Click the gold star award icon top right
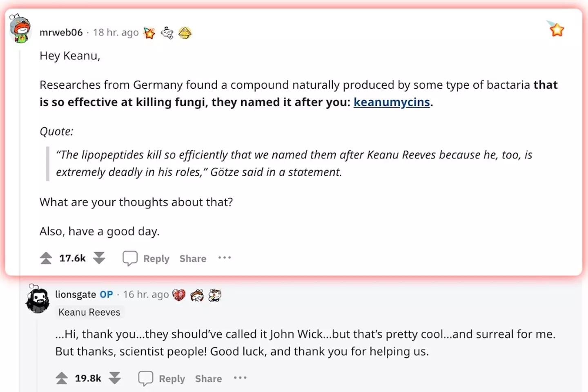588x392 pixels. (556, 29)
